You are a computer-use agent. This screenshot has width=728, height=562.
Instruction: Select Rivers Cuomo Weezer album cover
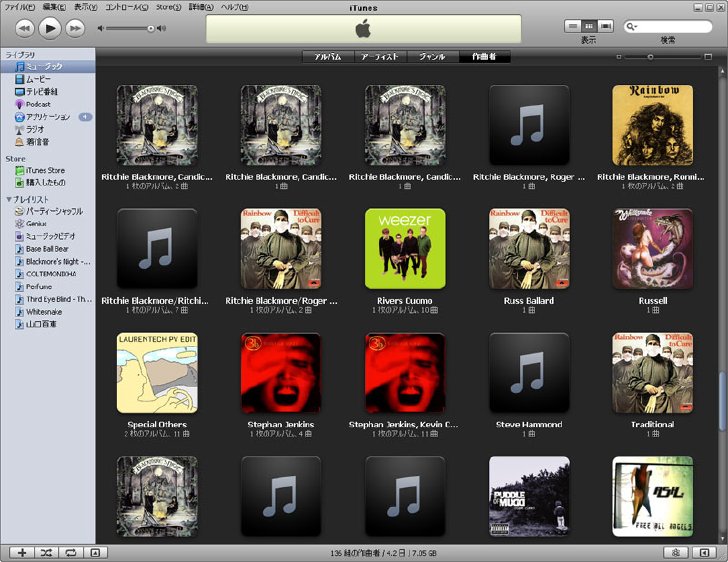405,248
